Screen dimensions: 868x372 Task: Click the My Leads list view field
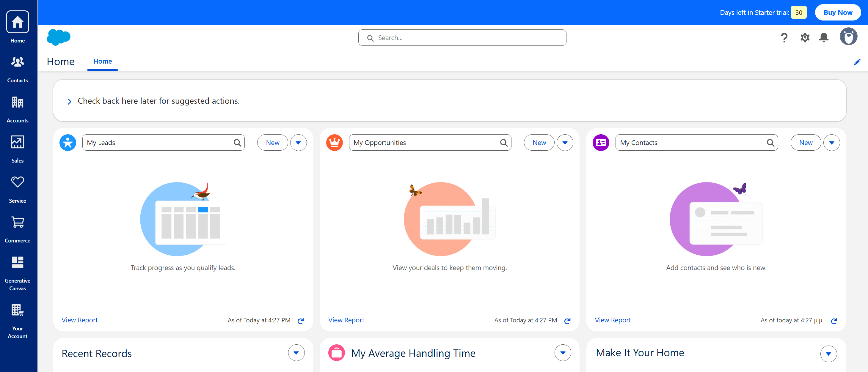164,143
